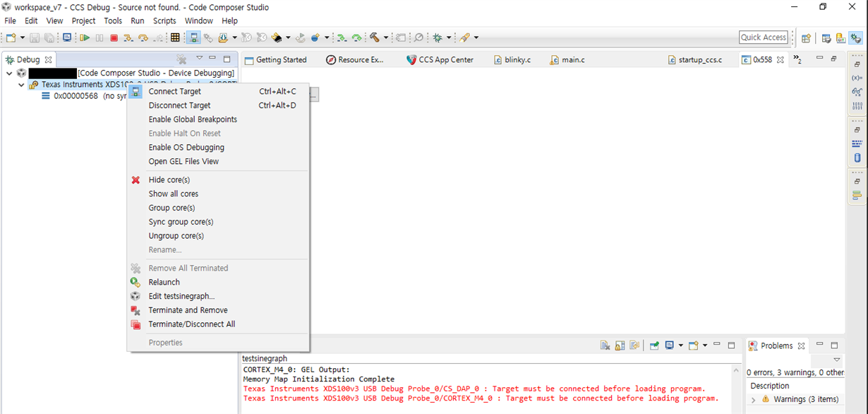Viewport: 868px width, 414px height.
Task: Switch to the startup_ccs.c editor tab
Action: (x=695, y=60)
